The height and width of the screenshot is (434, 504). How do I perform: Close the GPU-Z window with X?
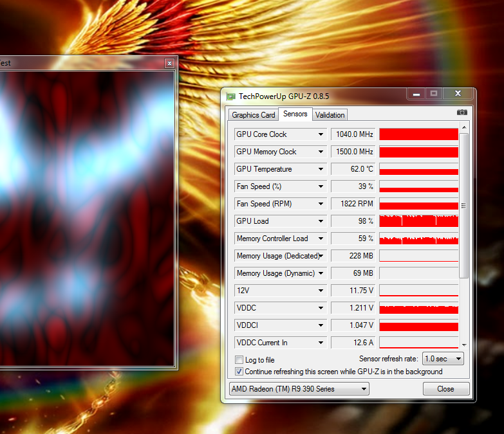pyautogui.click(x=458, y=93)
